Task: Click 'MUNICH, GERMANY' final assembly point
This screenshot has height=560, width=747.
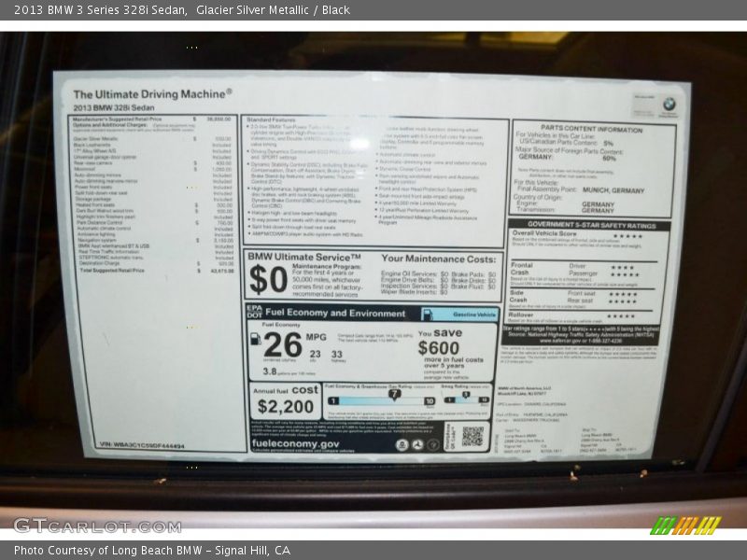Action: pos(613,190)
